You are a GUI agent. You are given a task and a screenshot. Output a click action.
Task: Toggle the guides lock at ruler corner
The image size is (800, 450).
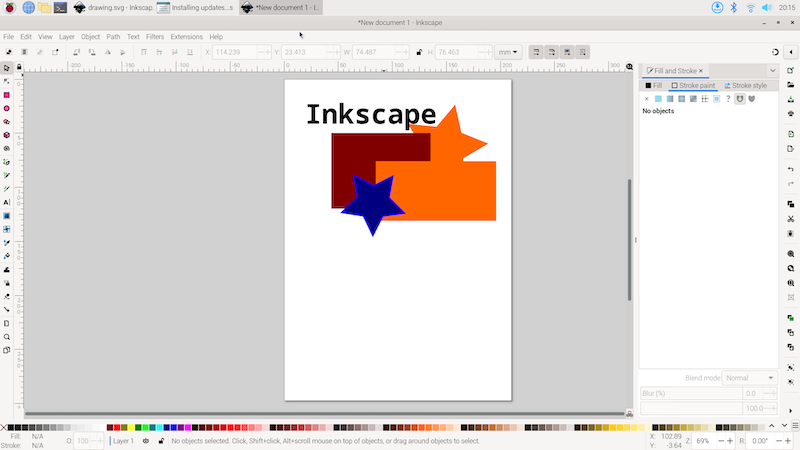click(x=19, y=67)
